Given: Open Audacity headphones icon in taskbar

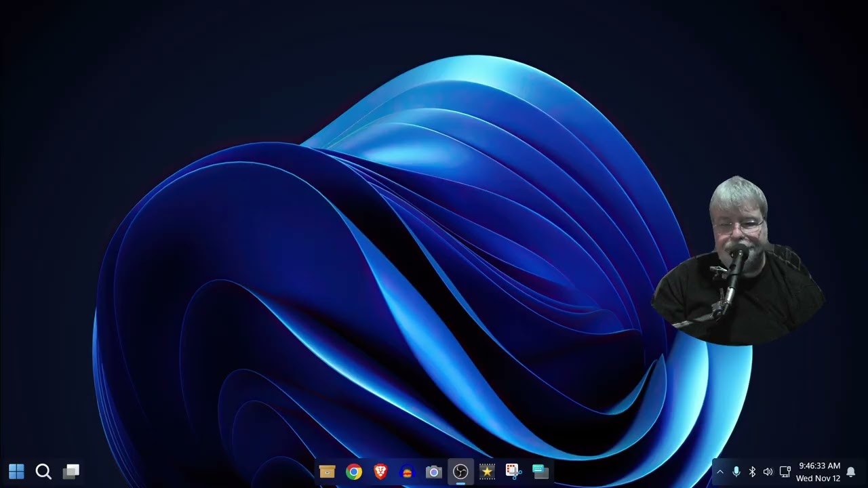Looking at the screenshot, I should point(407,472).
